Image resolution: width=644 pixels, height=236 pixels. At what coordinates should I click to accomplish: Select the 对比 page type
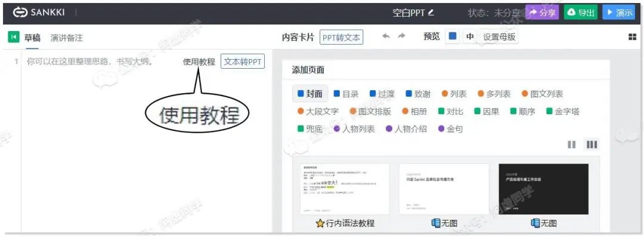pyautogui.click(x=451, y=111)
